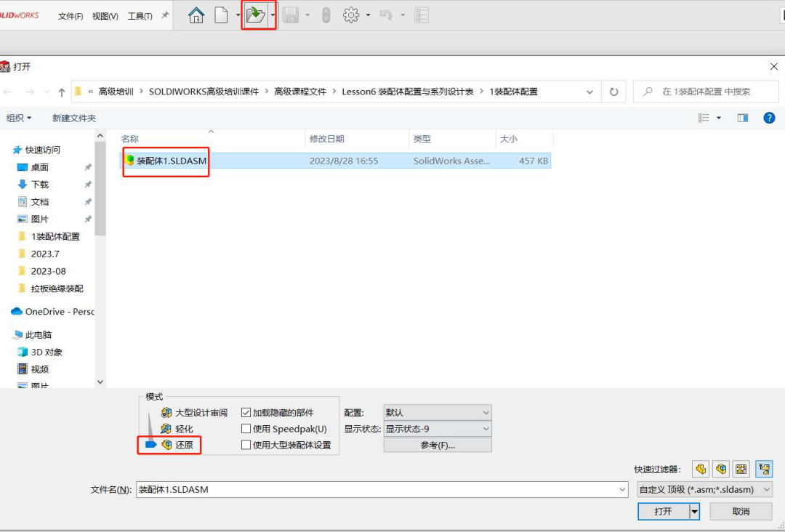Click the drawings quick filter icon
The width and height of the screenshot is (785, 532).
point(741,469)
